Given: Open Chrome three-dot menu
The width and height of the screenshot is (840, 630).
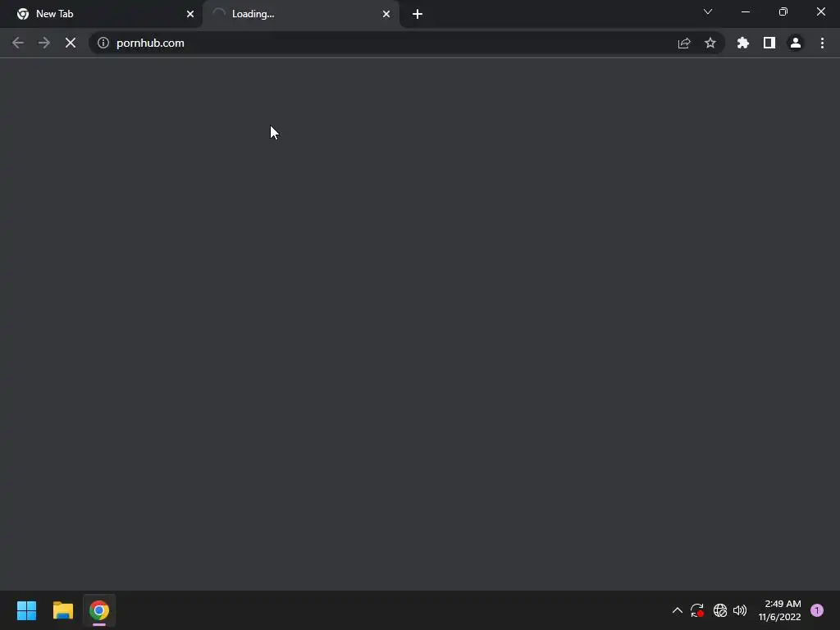Looking at the screenshot, I should pos(822,43).
